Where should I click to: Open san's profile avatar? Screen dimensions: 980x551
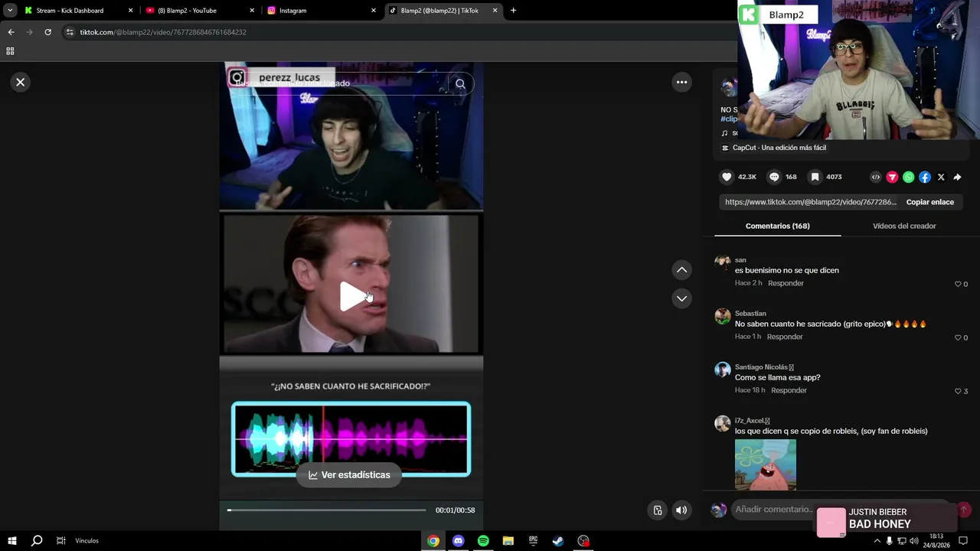pyautogui.click(x=722, y=262)
